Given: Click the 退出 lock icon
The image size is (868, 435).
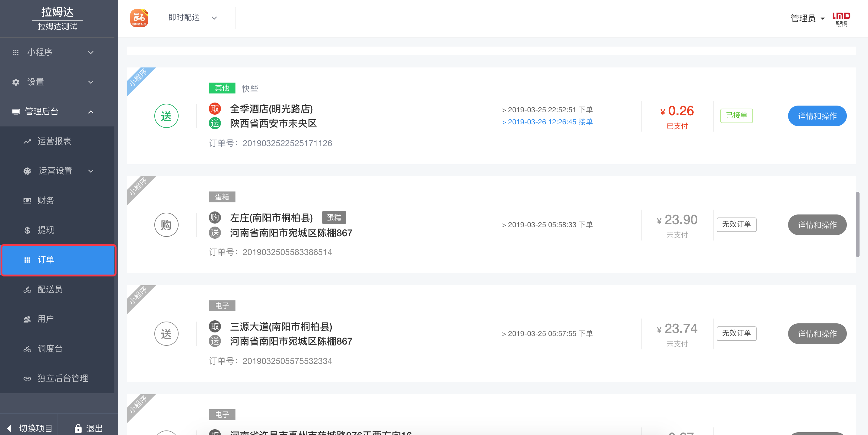Looking at the screenshot, I should (x=78, y=428).
